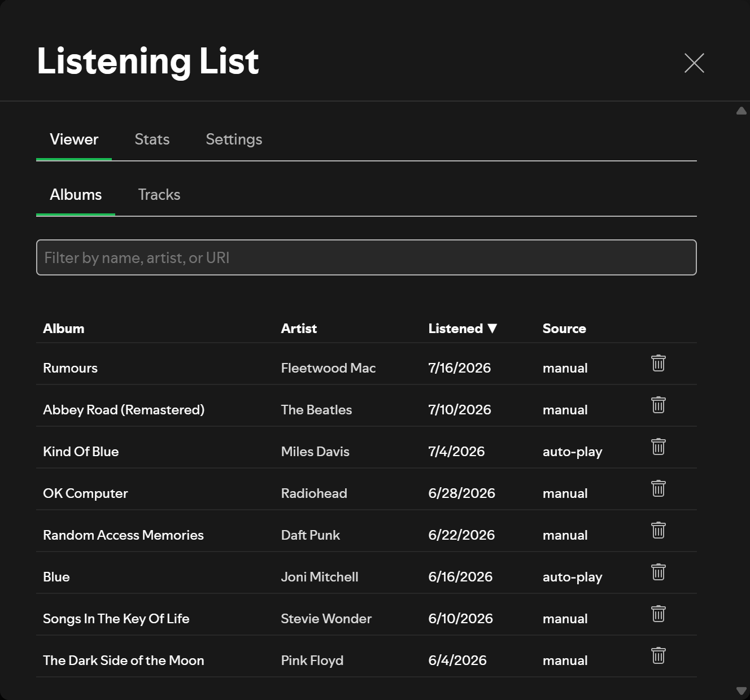Click the Songs In The Key Of Life title

point(116,619)
